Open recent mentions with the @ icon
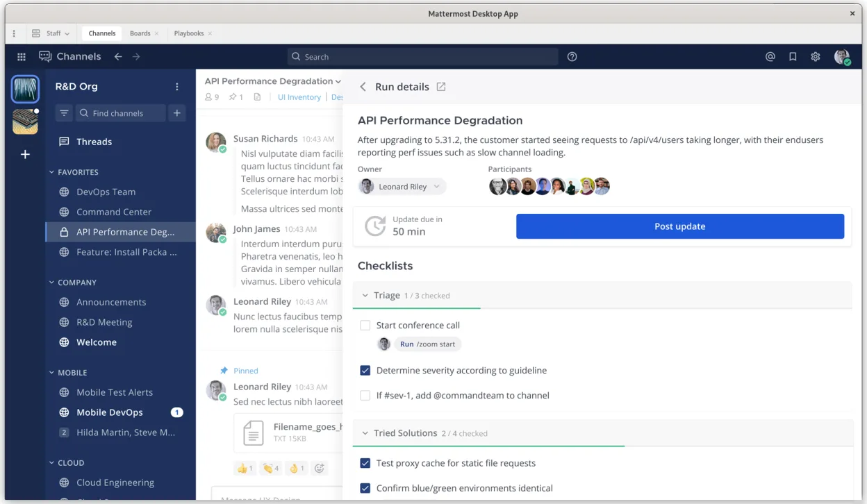This screenshot has width=867, height=504. pos(770,57)
